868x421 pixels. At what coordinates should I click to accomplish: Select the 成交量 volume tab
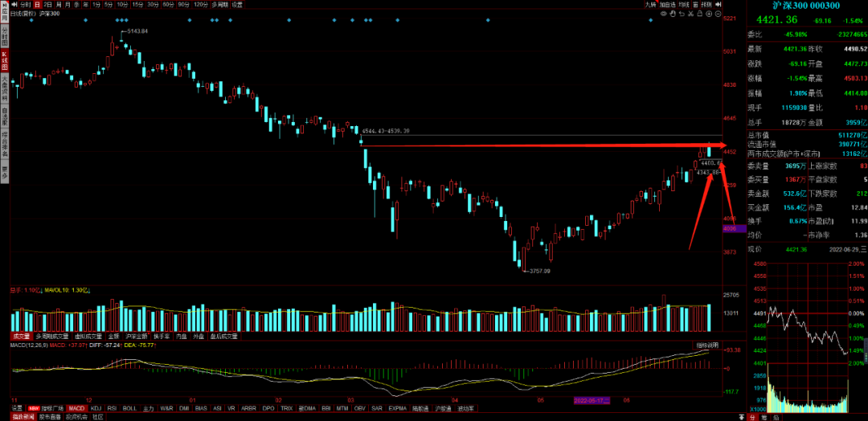23,336
